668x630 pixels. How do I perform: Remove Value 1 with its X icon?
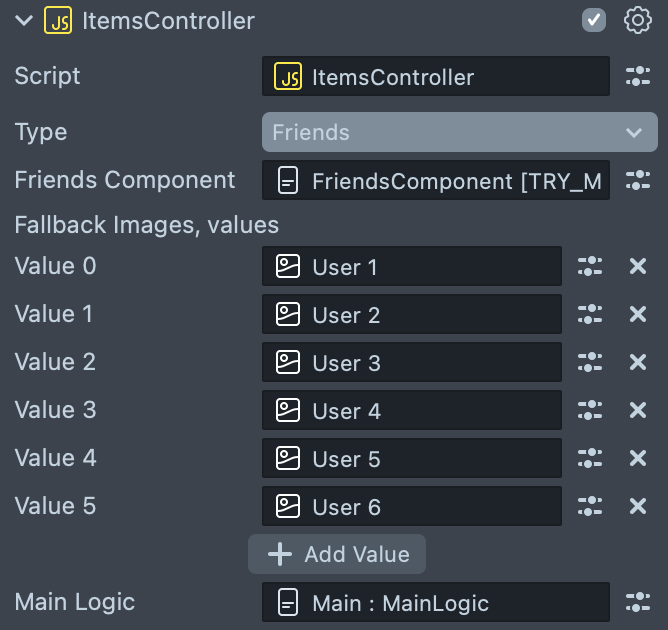point(638,314)
